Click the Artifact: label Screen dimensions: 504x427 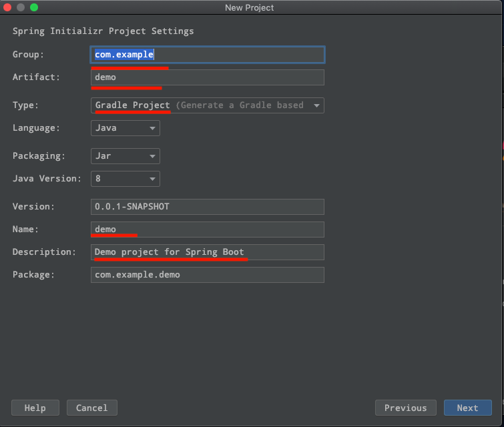36,77
